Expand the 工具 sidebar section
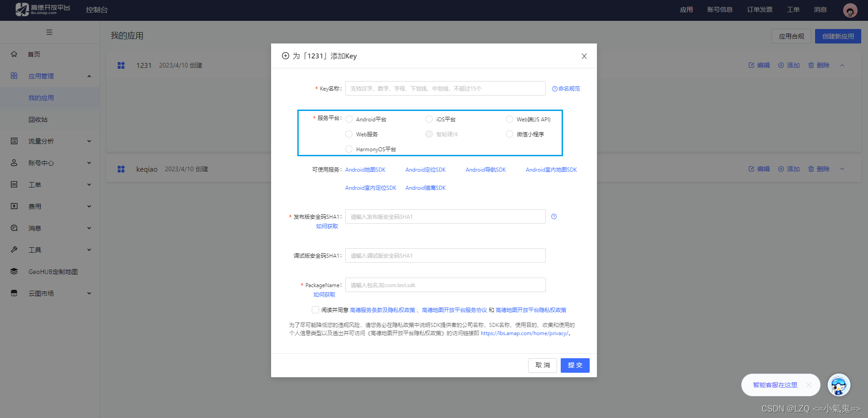 [x=89, y=250]
